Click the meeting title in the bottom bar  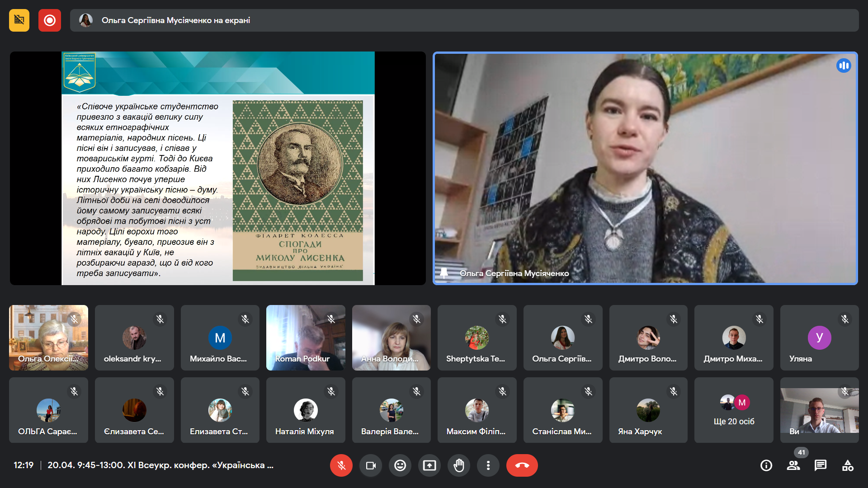(x=160, y=465)
